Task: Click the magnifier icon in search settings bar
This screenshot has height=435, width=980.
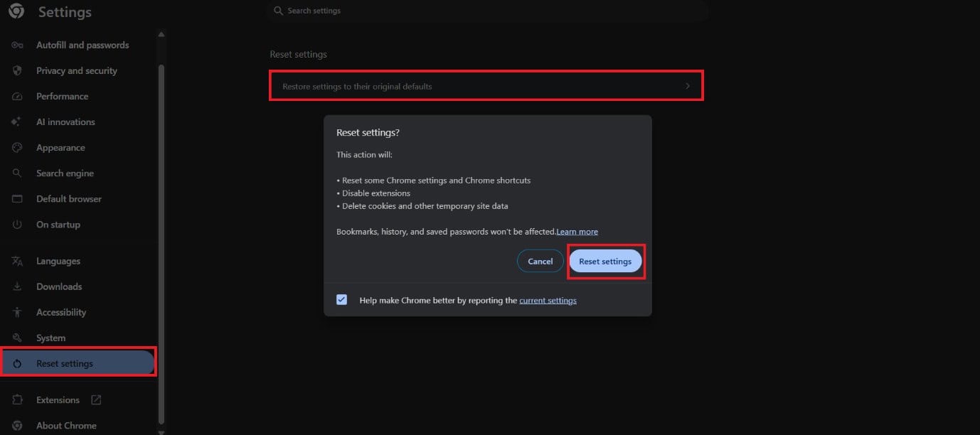Action: [x=279, y=11]
